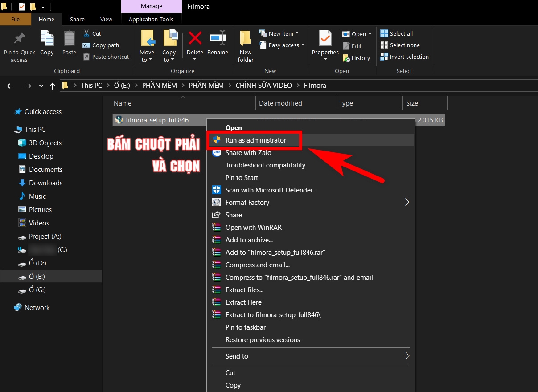Open the Ổ (D:) drive
Viewport: 538px width, 392px height.
(x=37, y=263)
